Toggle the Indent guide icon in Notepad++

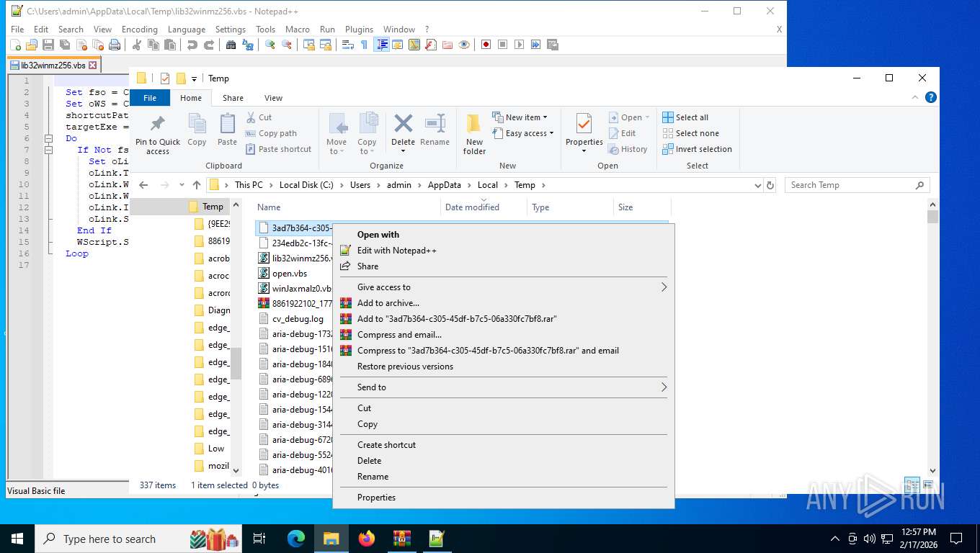[382, 45]
